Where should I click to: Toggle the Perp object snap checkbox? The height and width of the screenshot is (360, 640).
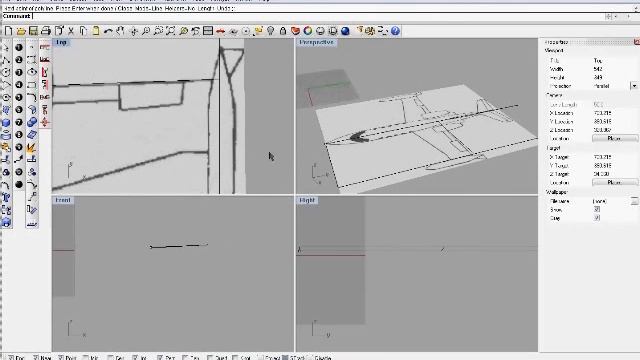160,358
